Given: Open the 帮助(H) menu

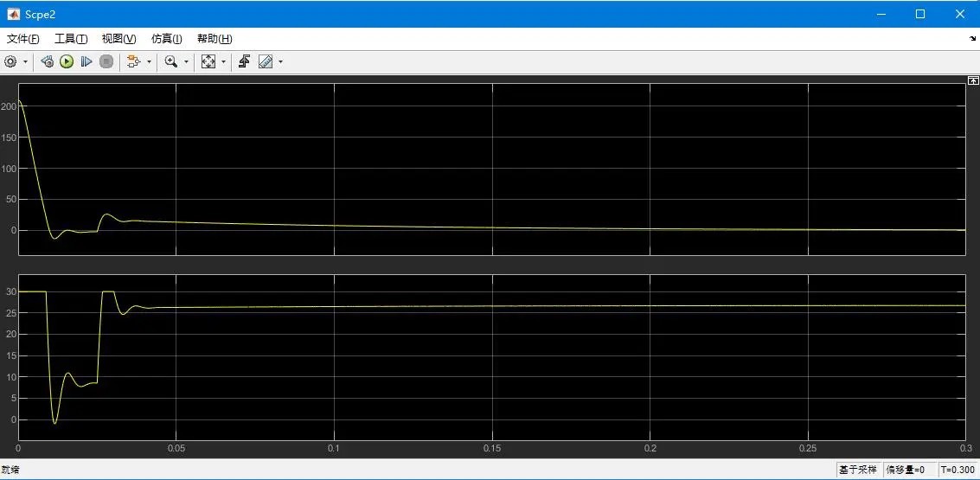Looking at the screenshot, I should [215, 39].
